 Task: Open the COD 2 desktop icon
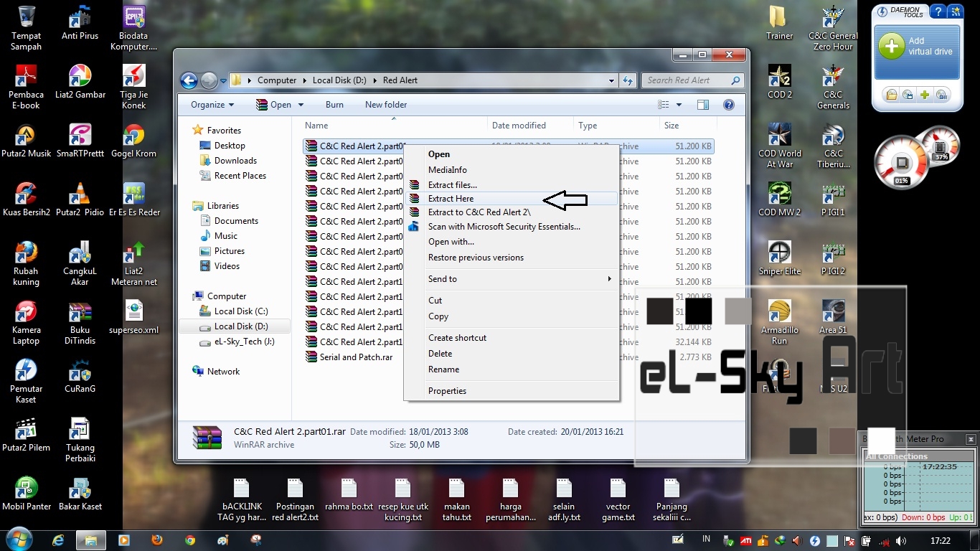780,81
